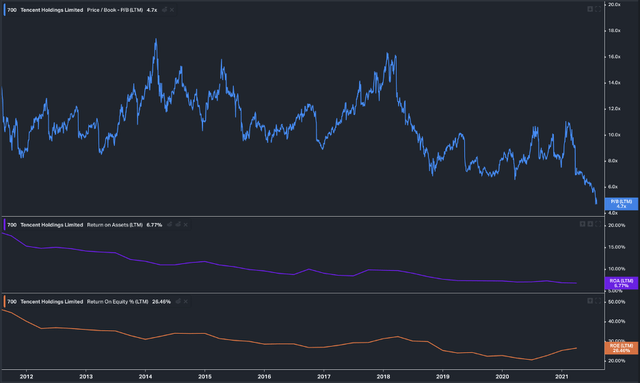Viewport: 640px width, 383px height.
Task: Click the pane-move icon beside the Return On Equity maximize icon
Action: point(590,301)
